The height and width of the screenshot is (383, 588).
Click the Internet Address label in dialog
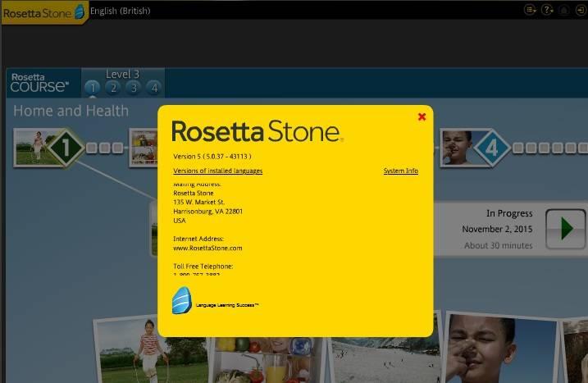(x=198, y=239)
